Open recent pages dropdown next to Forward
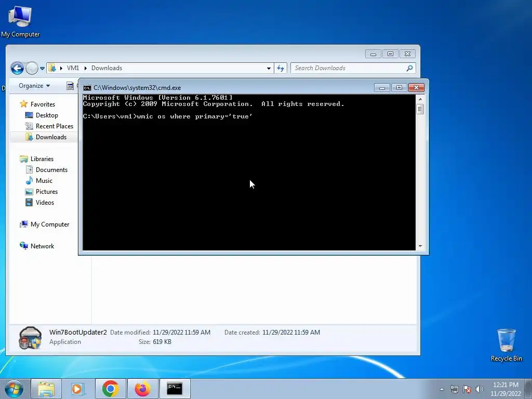 tap(43, 68)
